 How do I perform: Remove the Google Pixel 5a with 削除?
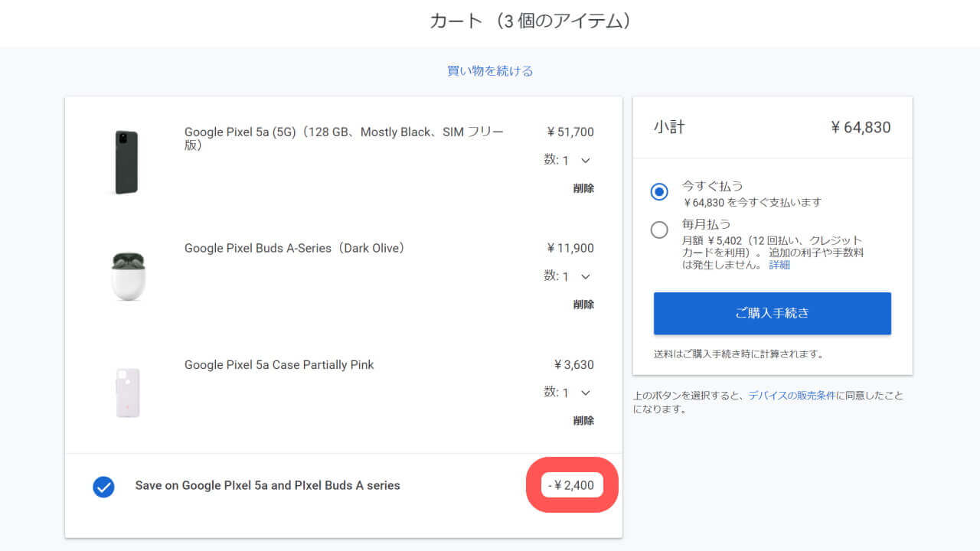(583, 187)
